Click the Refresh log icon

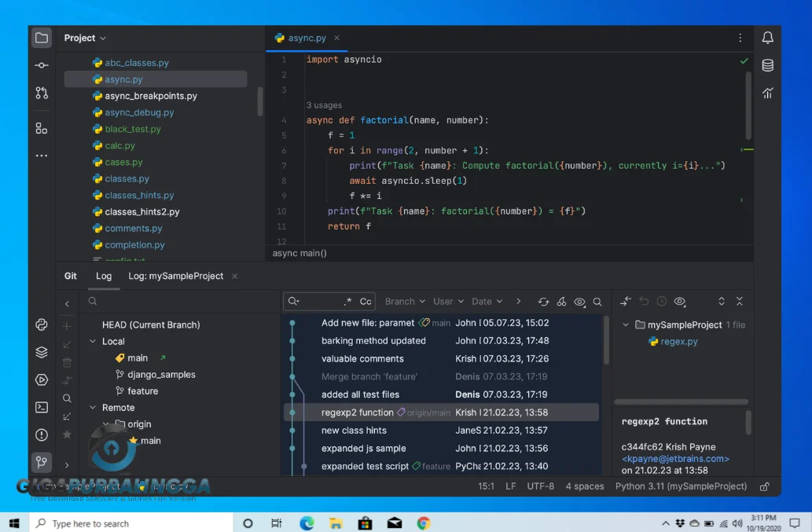[x=543, y=302]
